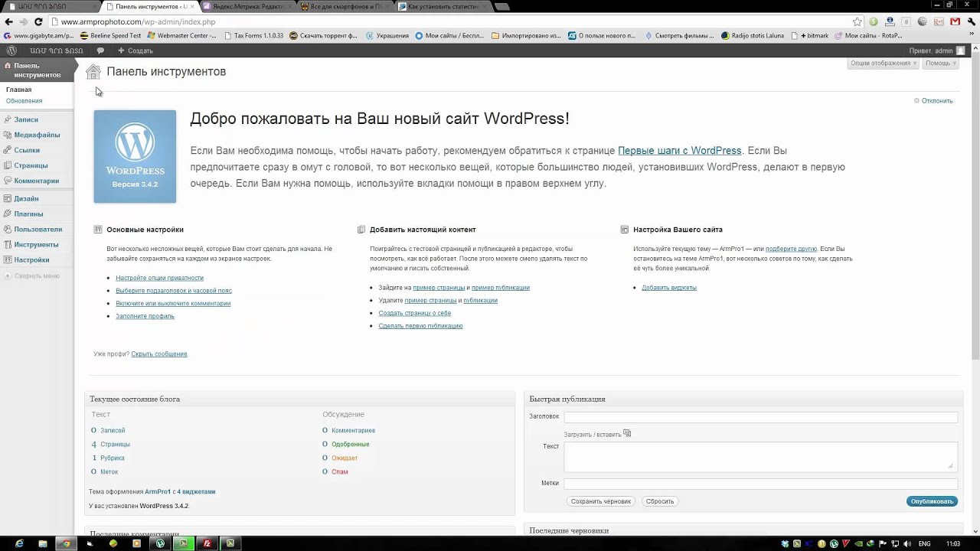Open Пользователи in the sidebar menu
This screenshot has height=551, width=980.
click(x=38, y=229)
